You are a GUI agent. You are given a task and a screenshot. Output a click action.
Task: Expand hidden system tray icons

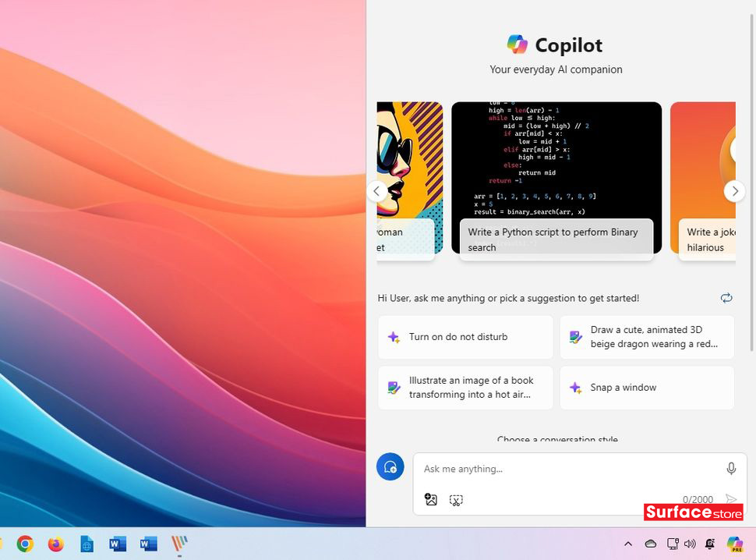[x=627, y=544]
